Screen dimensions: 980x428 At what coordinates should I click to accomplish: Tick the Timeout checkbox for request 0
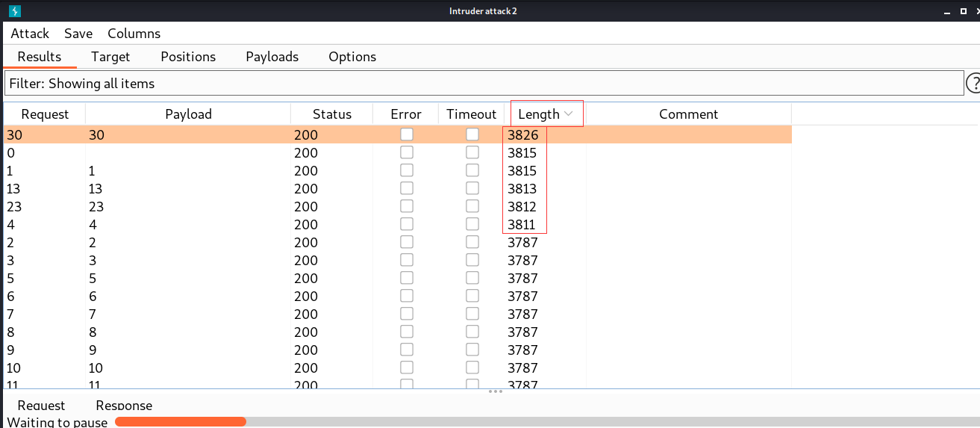coord(472,152)
